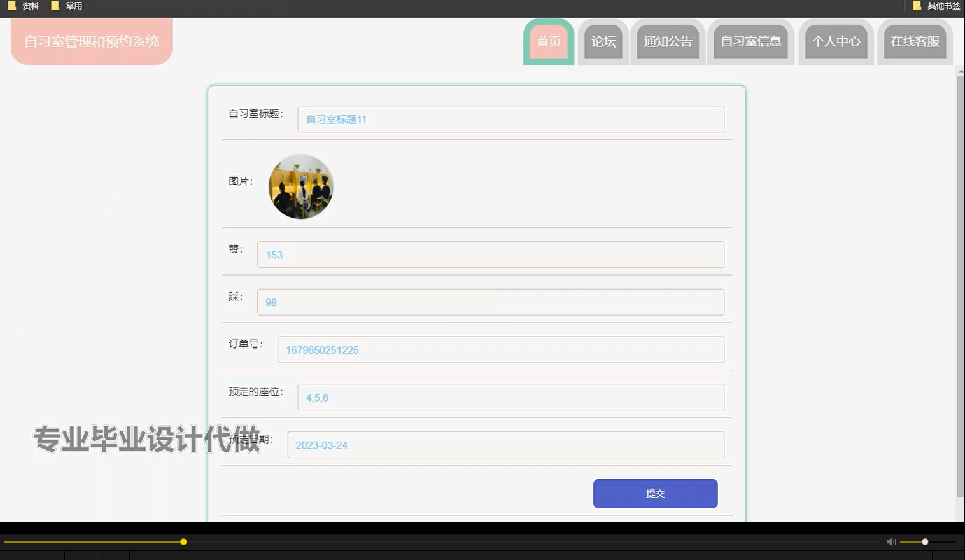This screenshot has width=965, height=560.
Task: Open 在线客服 online support
Action: coord(915,41)
